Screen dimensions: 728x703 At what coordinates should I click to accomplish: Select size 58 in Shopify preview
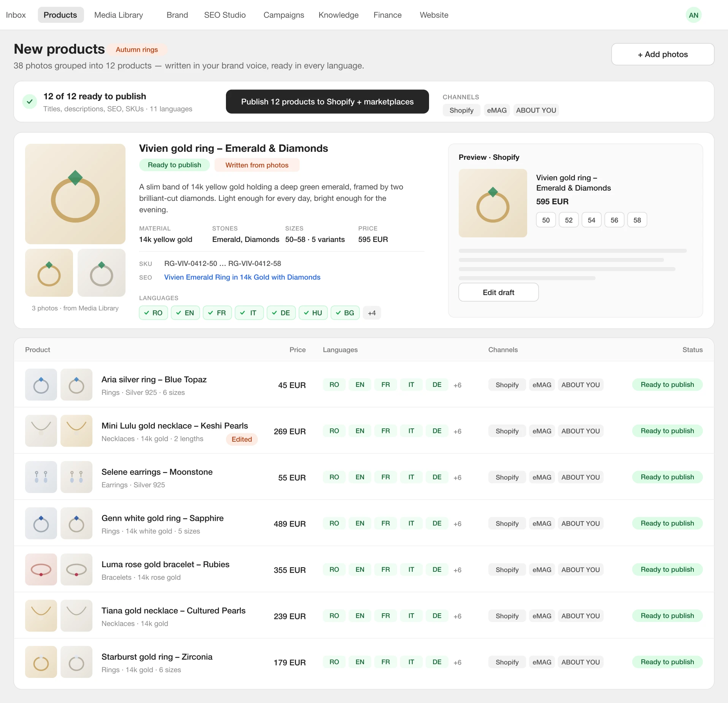637,220
